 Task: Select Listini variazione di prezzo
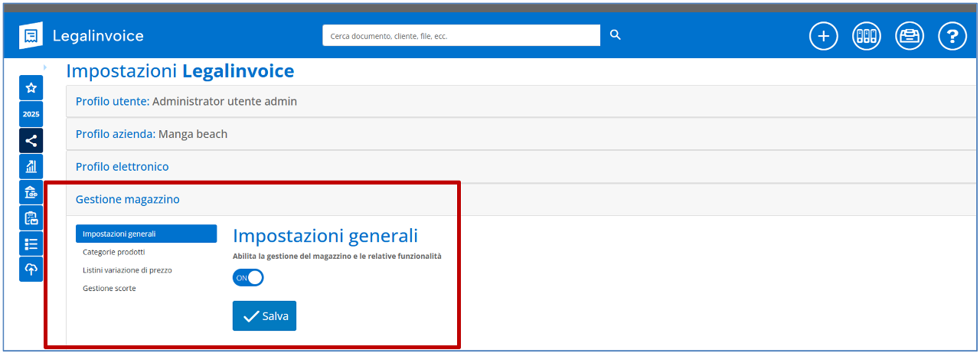coord(128,270)
